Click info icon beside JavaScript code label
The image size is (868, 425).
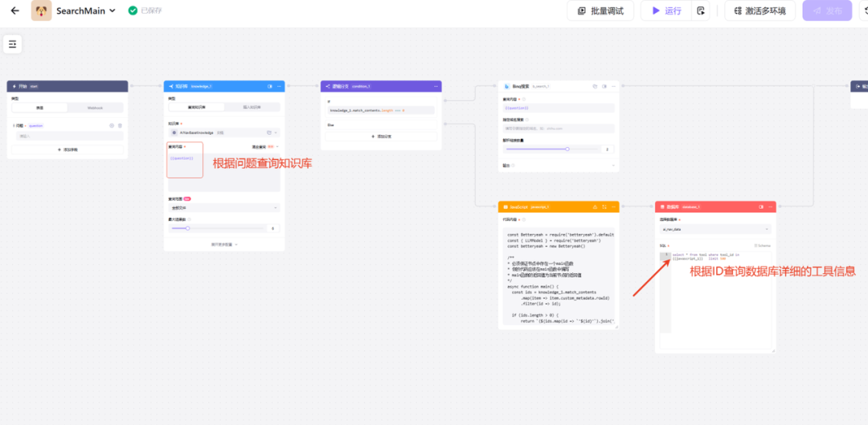point(524,219)
